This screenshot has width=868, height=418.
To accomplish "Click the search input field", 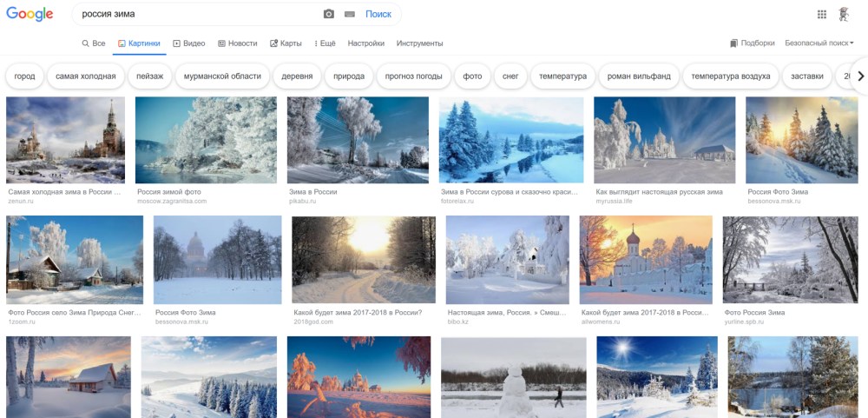I will 195,14.
